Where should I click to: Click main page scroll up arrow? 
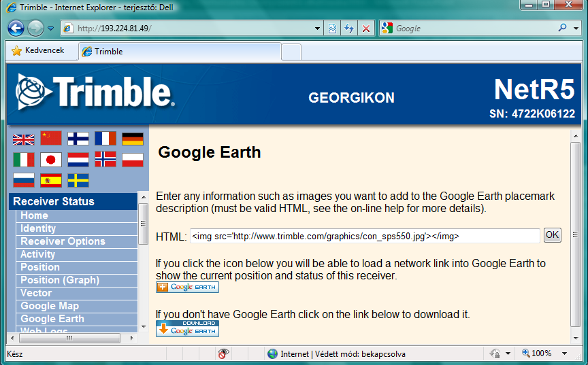(x=576, y=136)
